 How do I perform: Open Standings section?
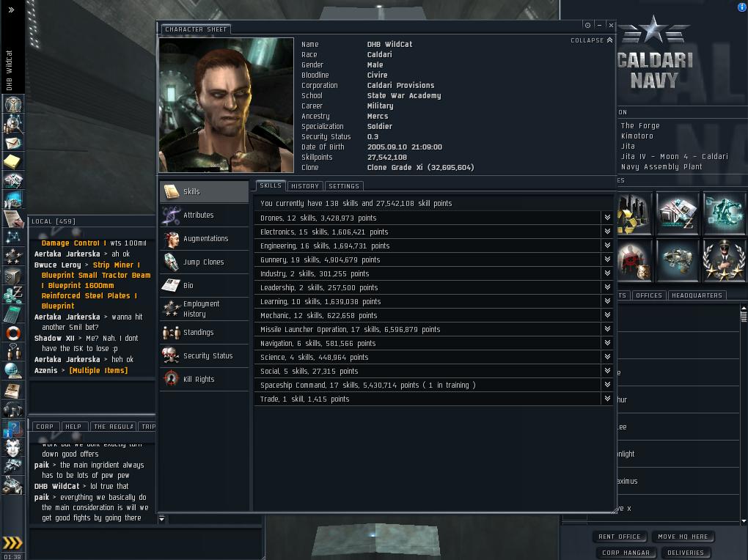[x=204, y=333]
